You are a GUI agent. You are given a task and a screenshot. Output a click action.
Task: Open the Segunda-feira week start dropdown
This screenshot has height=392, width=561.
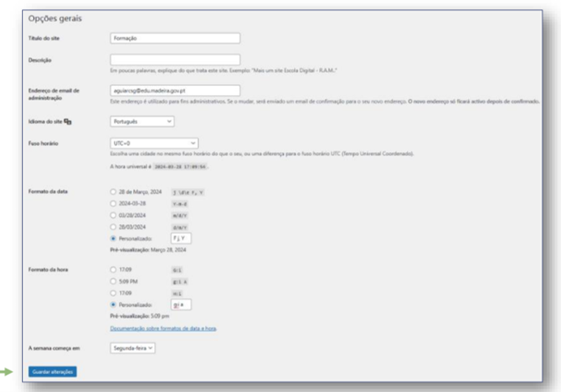click(132, 348)
